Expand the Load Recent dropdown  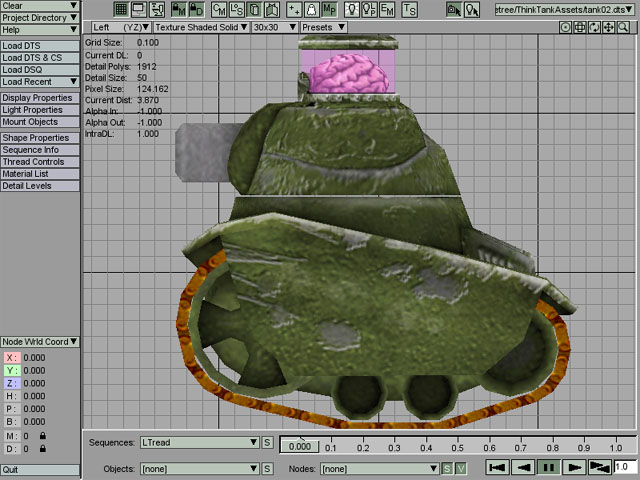[40, 82]
